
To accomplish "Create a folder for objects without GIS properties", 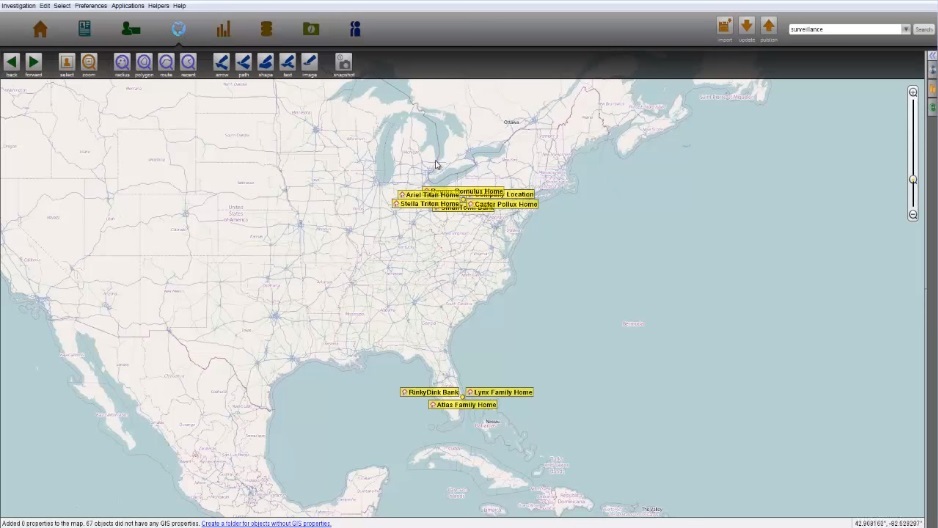I will coord(266,523).
